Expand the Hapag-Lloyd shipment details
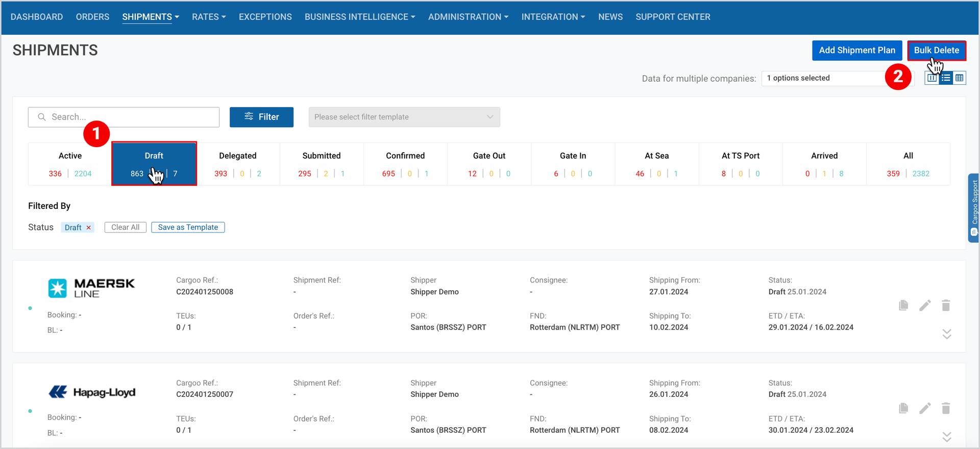The height and width of the screenshot is (449, 980). click(x=947, y=437)
